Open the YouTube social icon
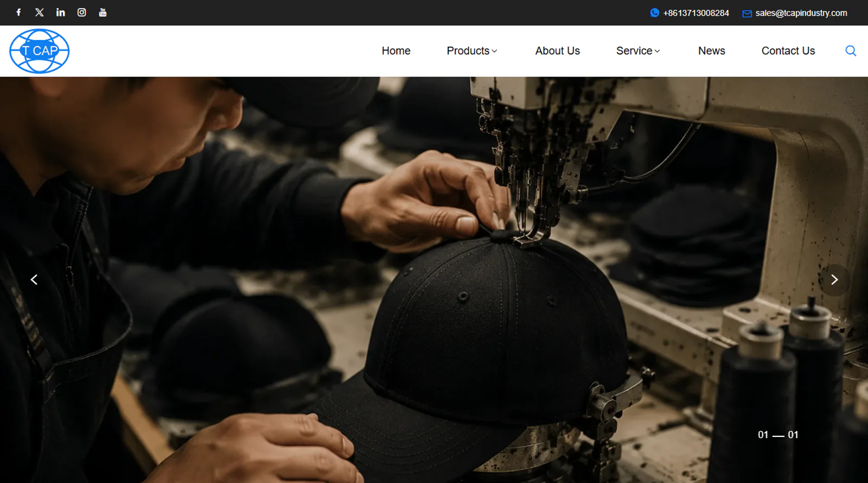The height and width of the screenshot is (483, 868). 103,12
